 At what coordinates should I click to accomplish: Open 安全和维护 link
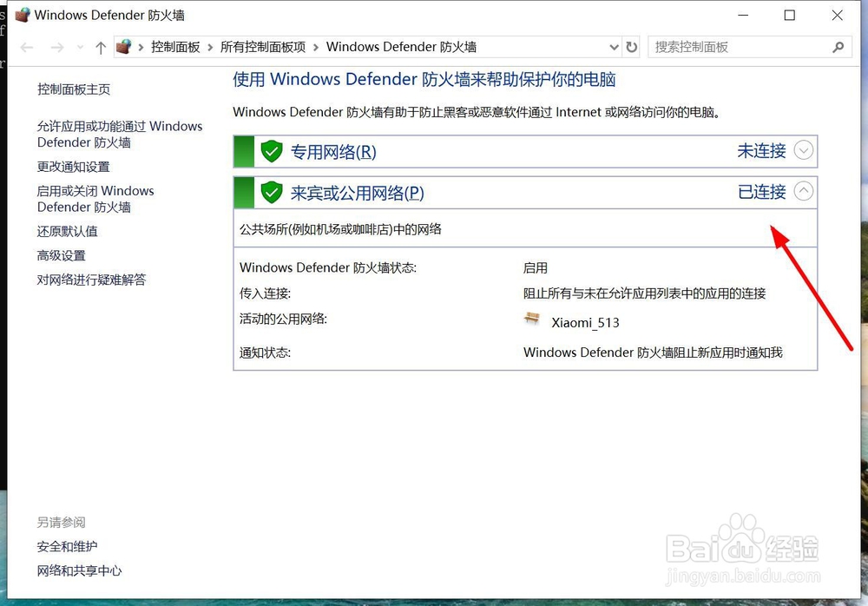(x=68, y=547)
